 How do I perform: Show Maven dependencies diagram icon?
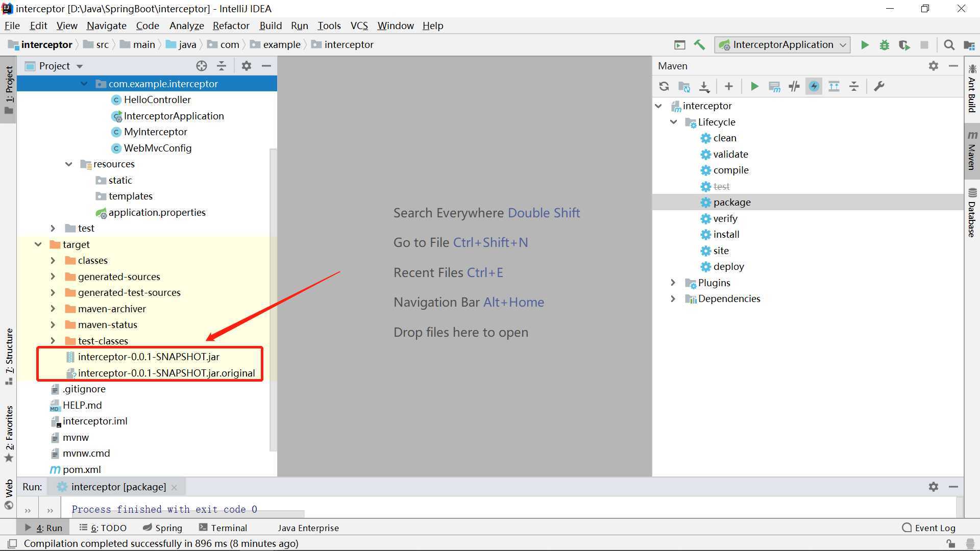(x=834, y=86)
